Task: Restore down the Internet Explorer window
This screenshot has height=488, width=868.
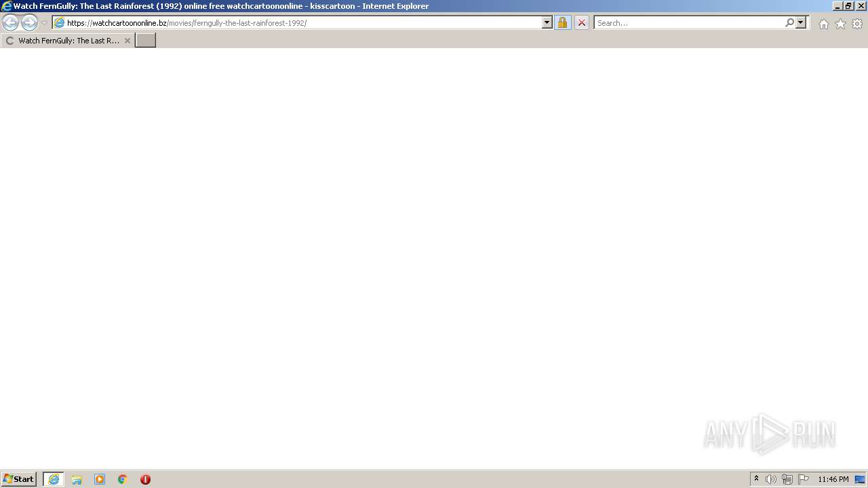Action: point(848,6)
